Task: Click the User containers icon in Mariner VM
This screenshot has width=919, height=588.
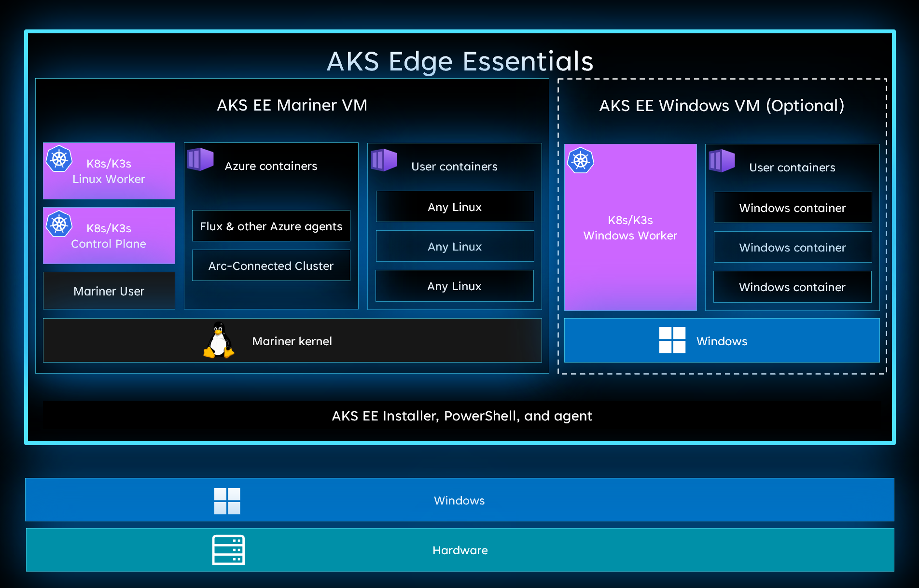Action: coord(384,160)
